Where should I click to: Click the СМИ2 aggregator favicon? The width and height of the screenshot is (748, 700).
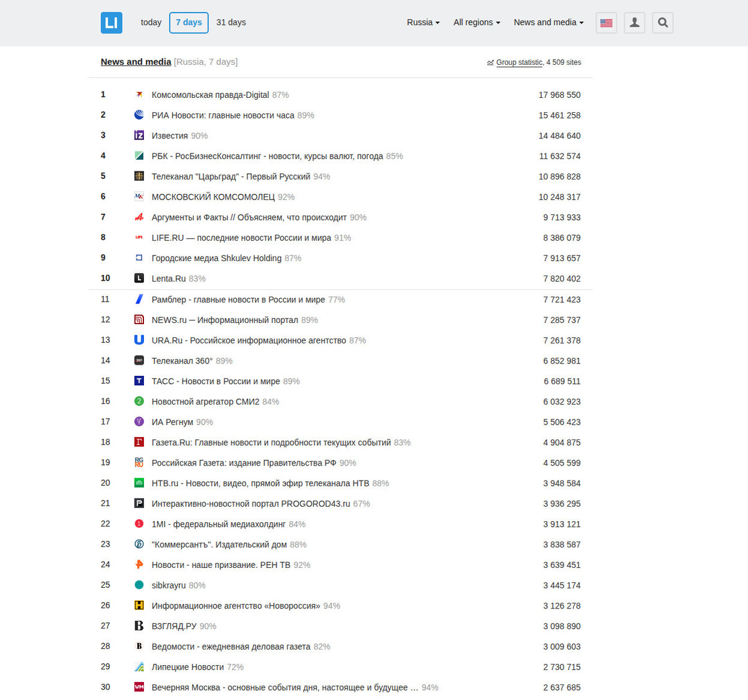139,401
